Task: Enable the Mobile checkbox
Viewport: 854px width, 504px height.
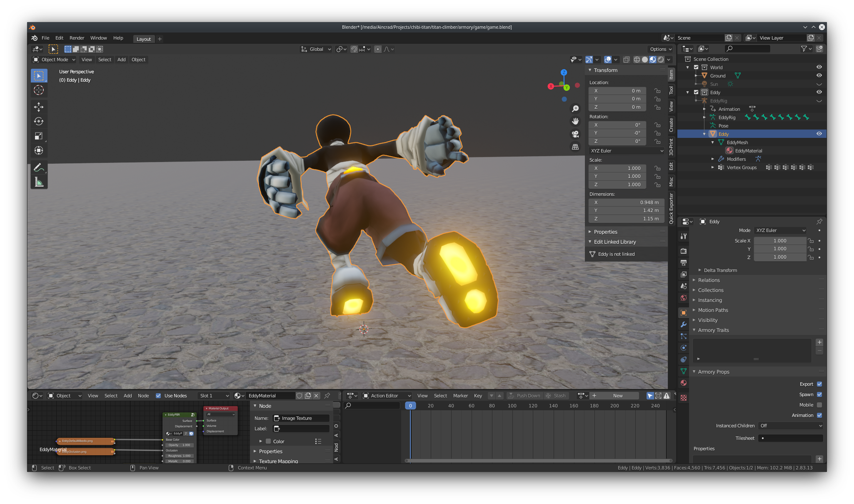Action: click(x=819, y=405)
